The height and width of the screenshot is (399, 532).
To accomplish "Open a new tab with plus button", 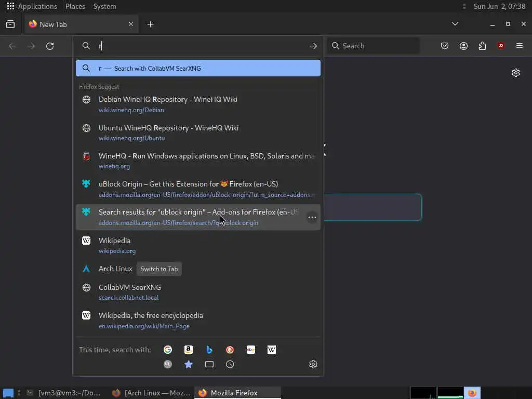I will (150, 24).
